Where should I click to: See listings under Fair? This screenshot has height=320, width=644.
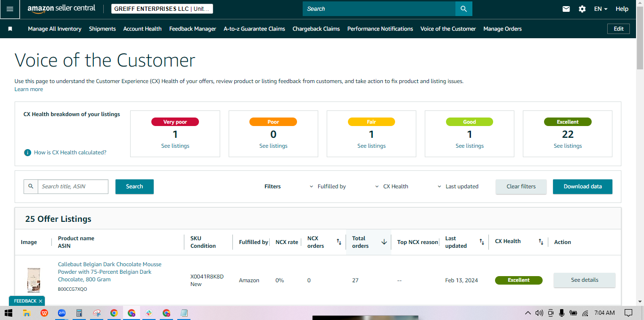pos(372,146)
